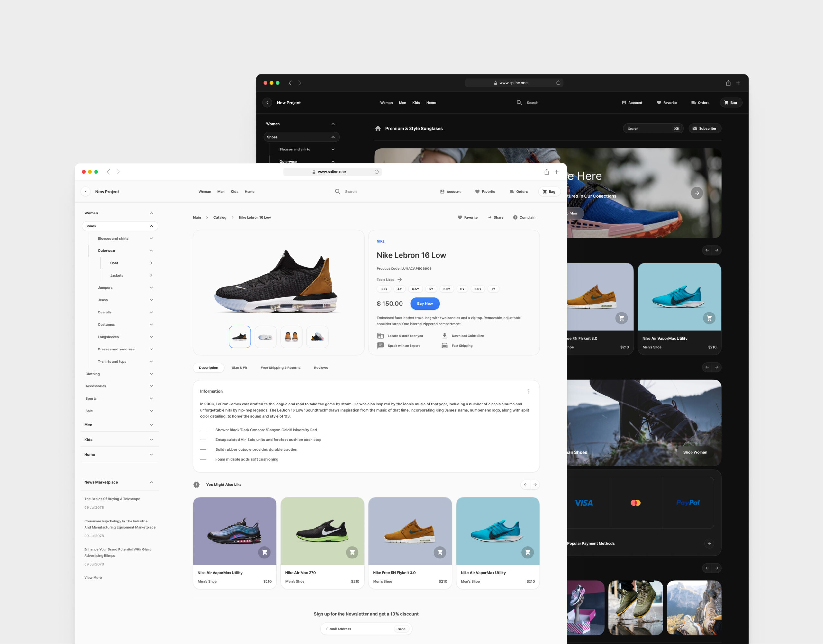
Task: Go back using front browser's back chevron
Action: coord(108,172)
